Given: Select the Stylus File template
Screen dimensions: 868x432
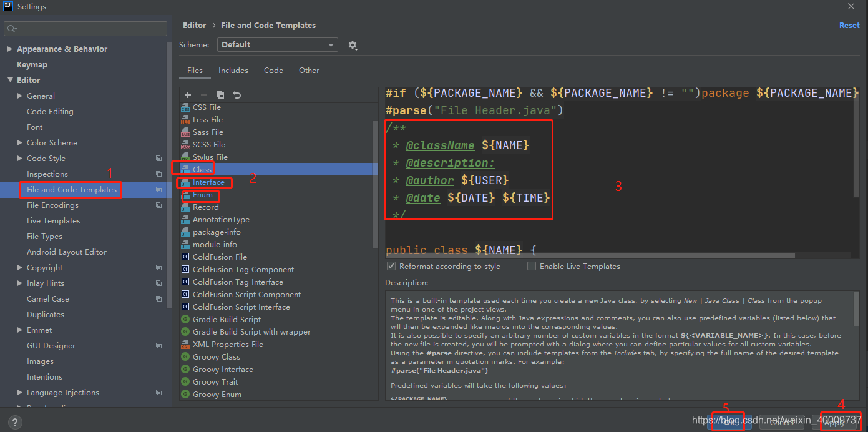Looking at the screenshot, I should pos(210,157).
